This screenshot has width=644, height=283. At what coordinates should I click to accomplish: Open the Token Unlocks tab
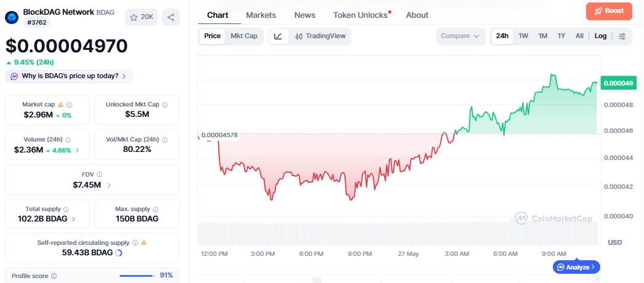tap(361, 15)
